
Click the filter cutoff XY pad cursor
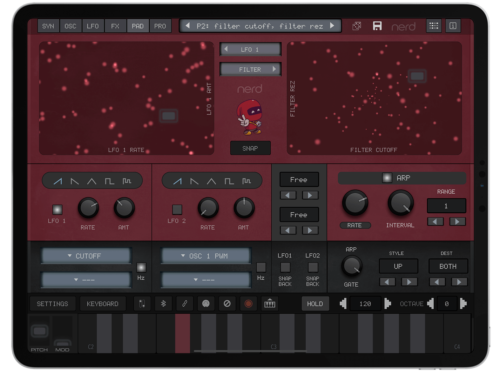pyautogui.click(x=417, y=76)
